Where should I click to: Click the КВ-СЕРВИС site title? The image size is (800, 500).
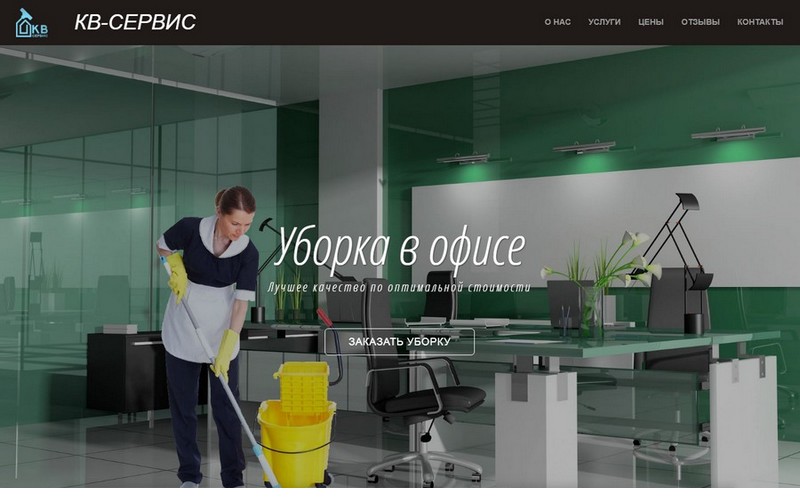click(135, 22)
